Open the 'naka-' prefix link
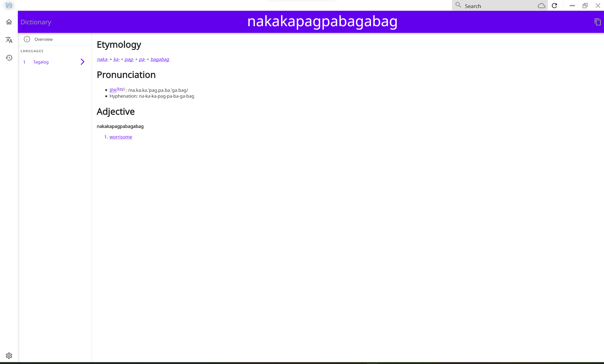604x364 pixels. pos(102,59)
